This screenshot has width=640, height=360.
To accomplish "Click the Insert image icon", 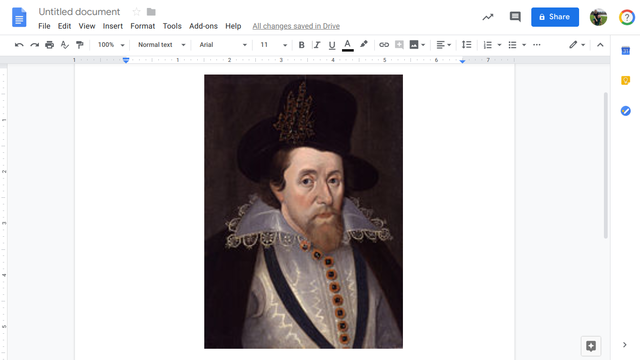I will (x=414, y=45).
